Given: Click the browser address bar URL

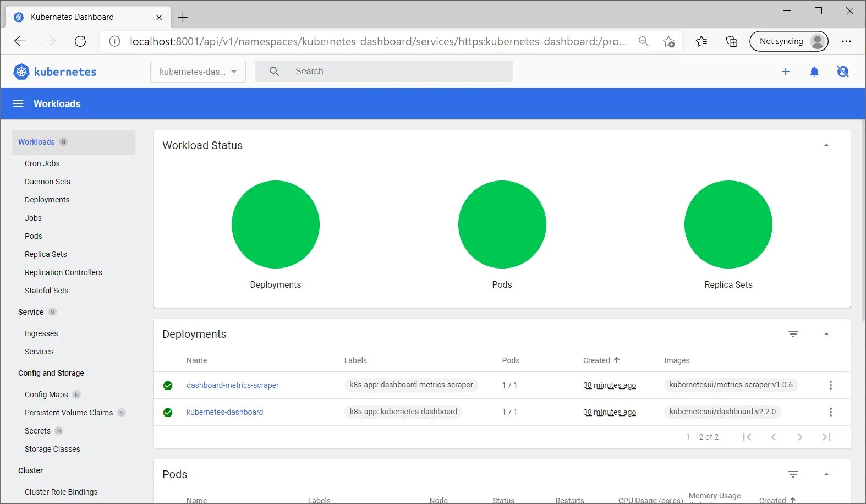Looking at the screenshot, I should click(x=378, y=41).
